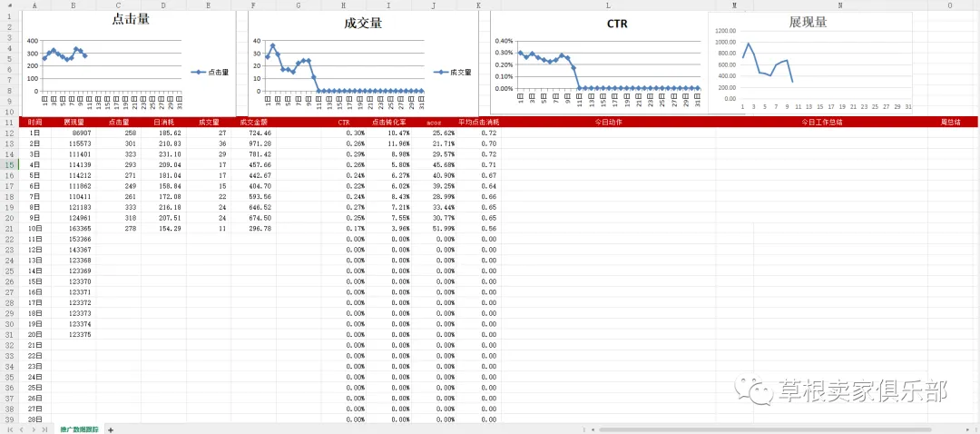Select the 20日 date cell
Image resolution: width=980 pixels, height=434 pixels.
pyautogui.click(x=34, y=334)
